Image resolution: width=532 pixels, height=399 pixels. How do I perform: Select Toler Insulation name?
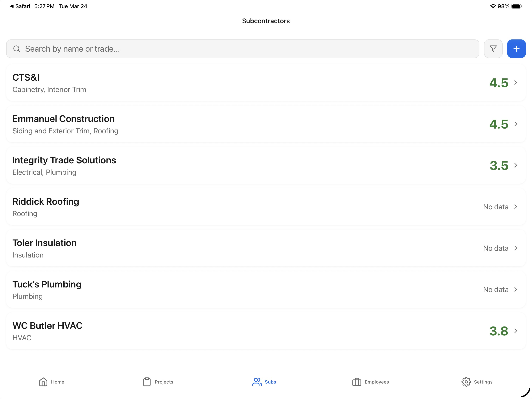point(44,243)
